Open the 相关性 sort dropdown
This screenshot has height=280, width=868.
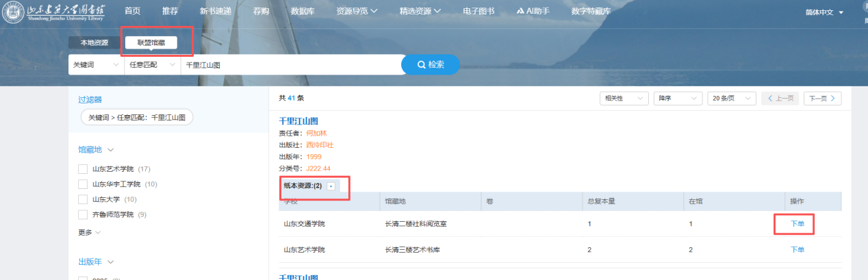pyautogui.click(x=623, y=99)
